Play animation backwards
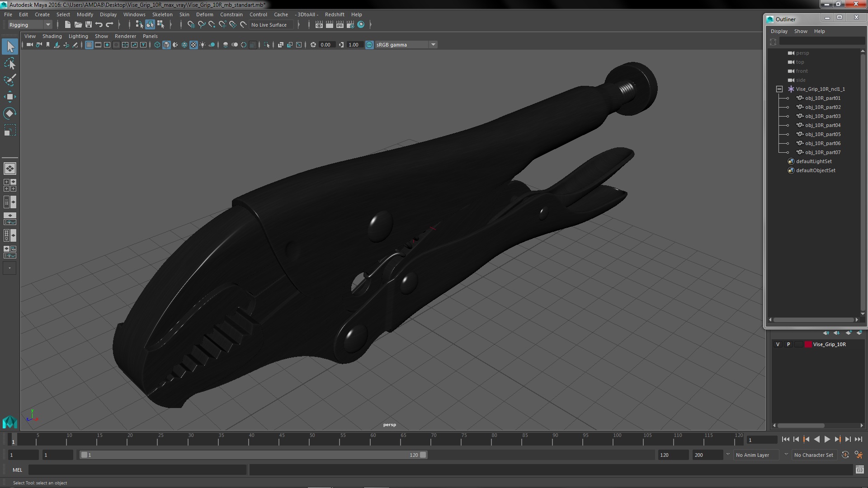The height and width of the screenshot is (488, 868). point(816,439)
